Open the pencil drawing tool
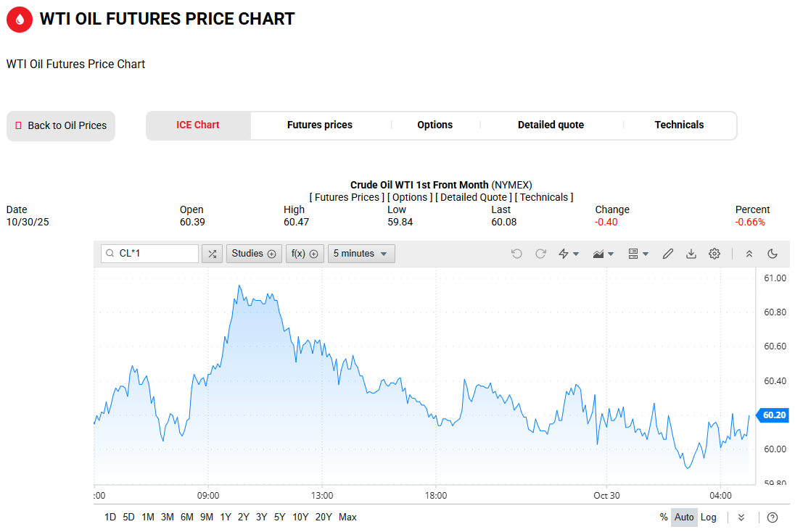 click(668, 254)
